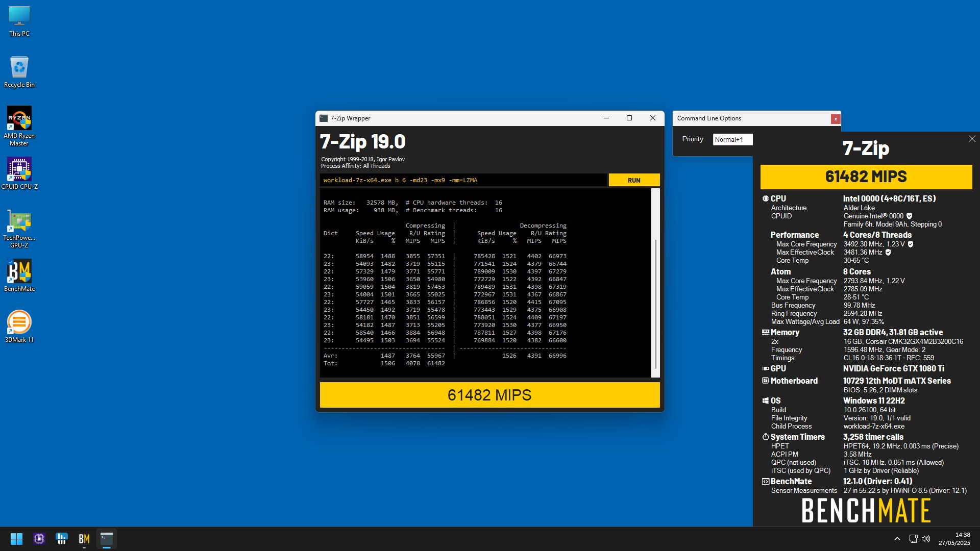Open volume control tray icon

coord(926,539)
